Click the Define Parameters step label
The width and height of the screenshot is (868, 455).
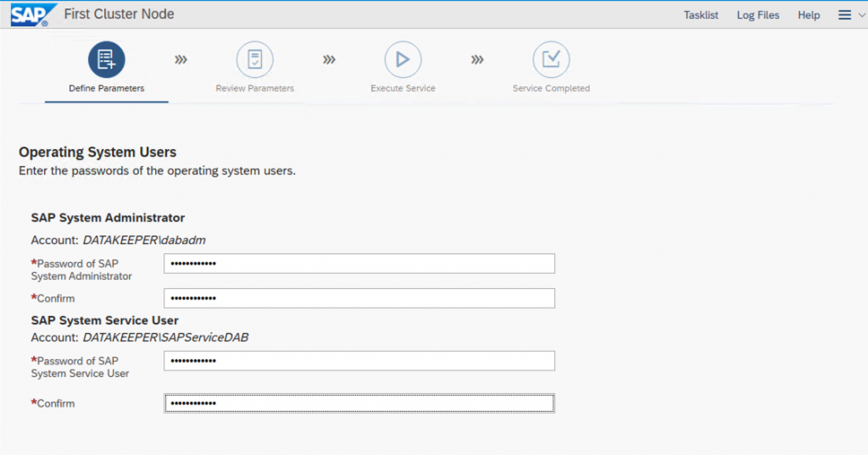click(106, 88)
